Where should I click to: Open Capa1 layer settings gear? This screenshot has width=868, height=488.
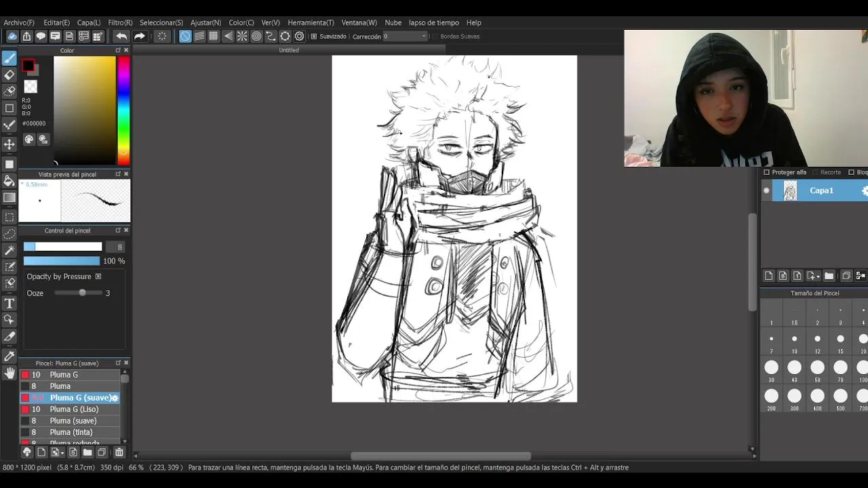865,191
